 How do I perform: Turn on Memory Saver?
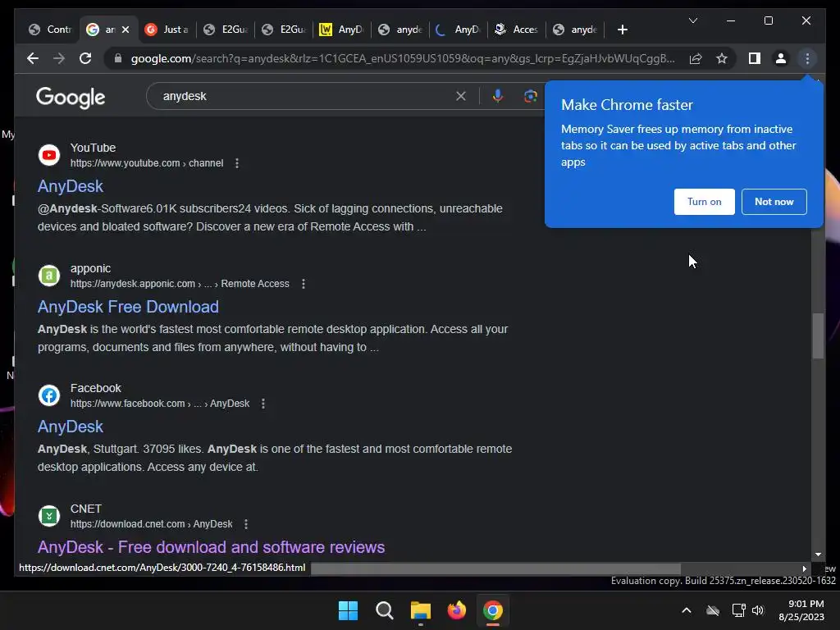coord(704,202)
